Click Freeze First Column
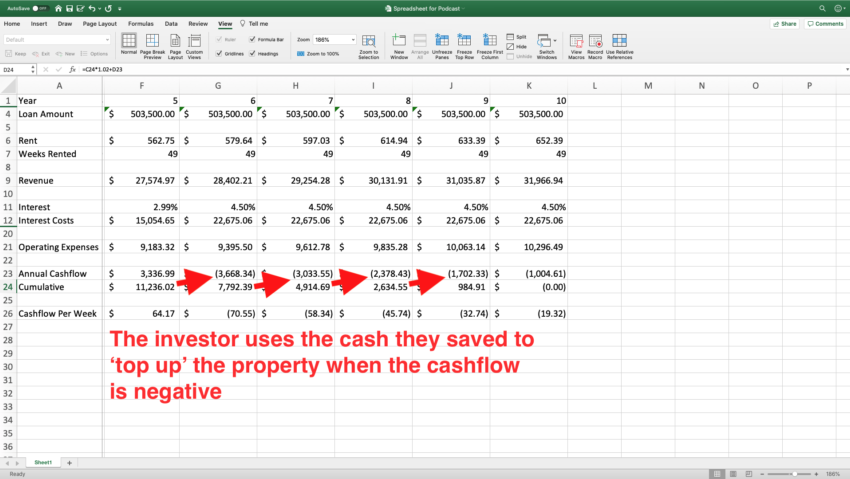 490,47
